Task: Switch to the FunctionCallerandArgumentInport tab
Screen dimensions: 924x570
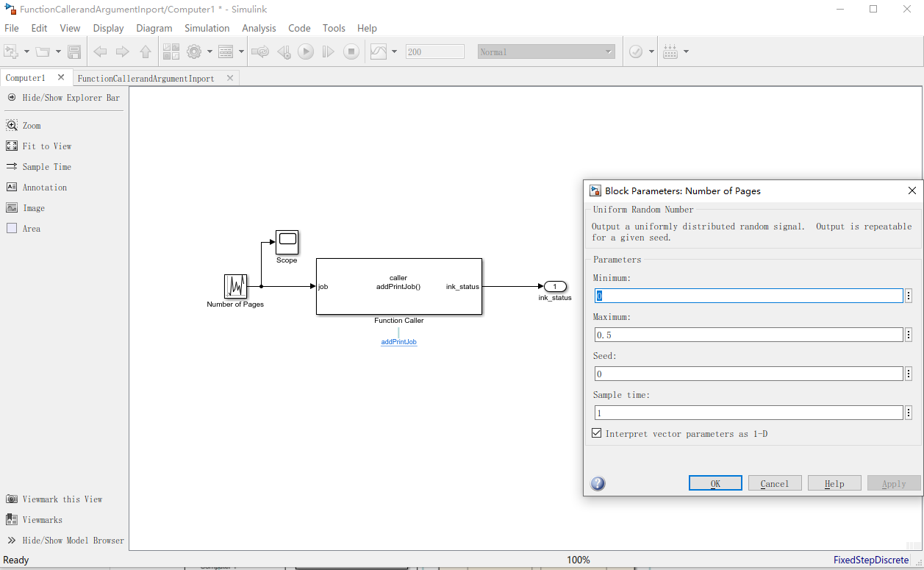Action: (147, 77)
